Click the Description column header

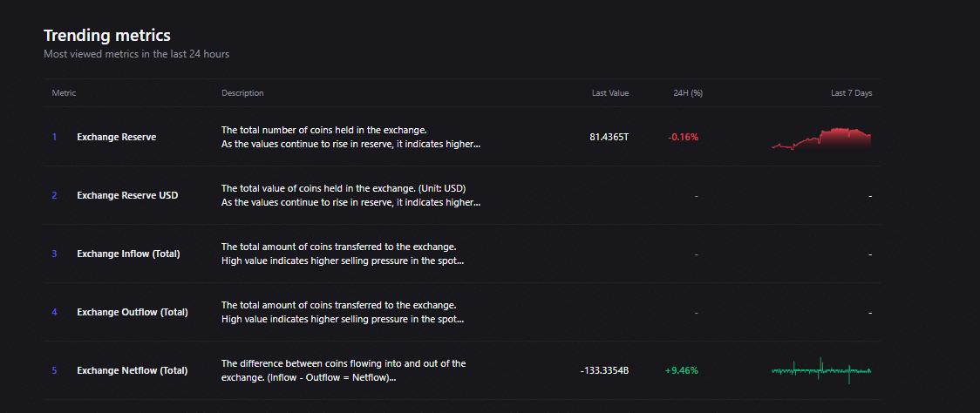[x=242, y=93]
